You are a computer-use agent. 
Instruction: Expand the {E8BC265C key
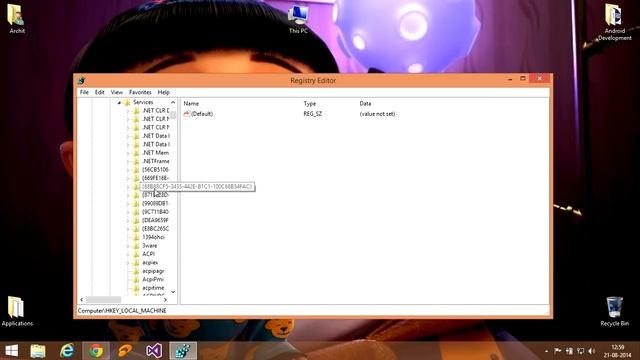pyautogui.click(x=128, y=229)
